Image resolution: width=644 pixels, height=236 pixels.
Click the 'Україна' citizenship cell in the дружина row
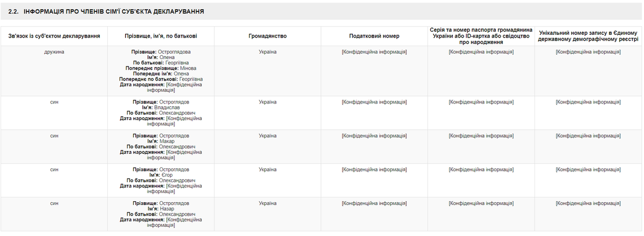[x=267, y=52]
